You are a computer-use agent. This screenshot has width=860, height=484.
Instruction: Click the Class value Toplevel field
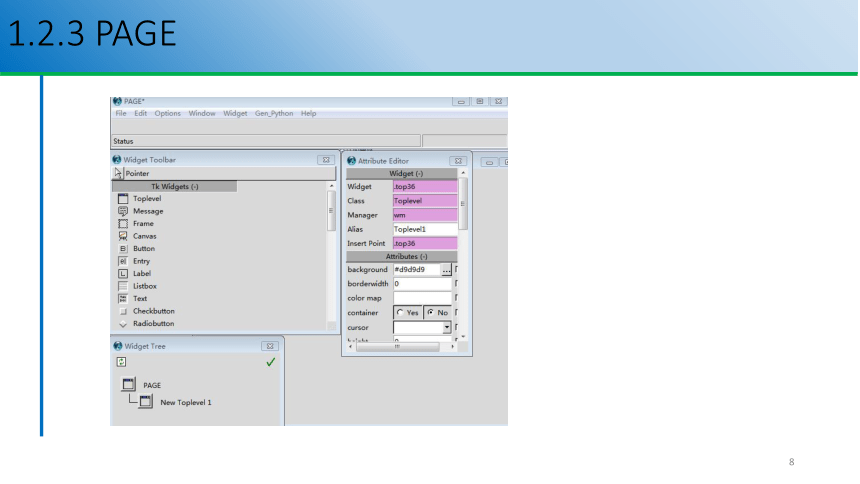coord(425,201)
